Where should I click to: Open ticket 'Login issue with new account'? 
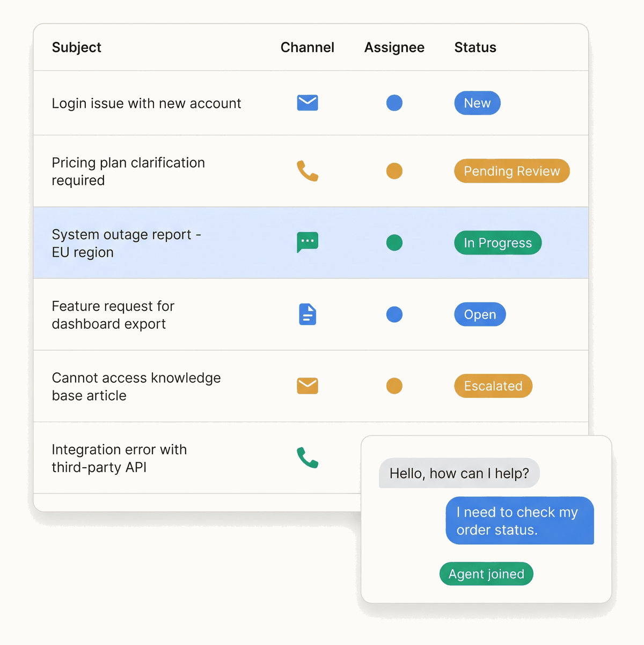click(x=147, y=103)
